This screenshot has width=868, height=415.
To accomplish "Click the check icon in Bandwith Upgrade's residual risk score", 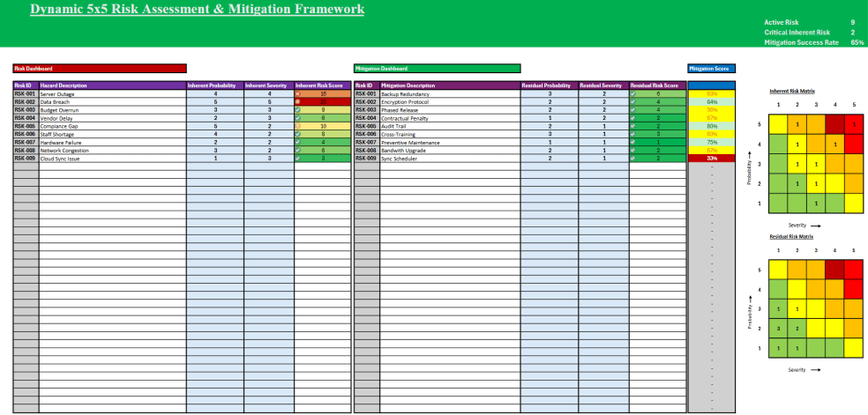I will tap(633, 151).
